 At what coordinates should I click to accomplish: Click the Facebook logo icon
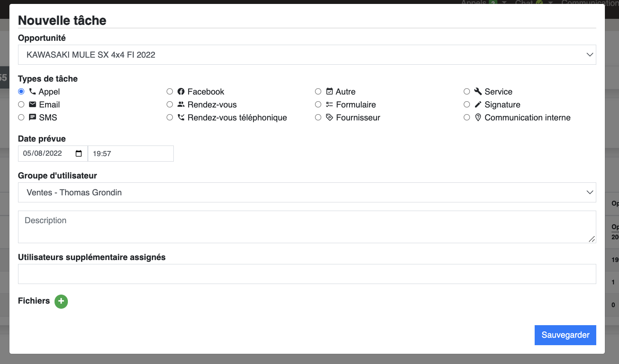(x=181, y=91)
